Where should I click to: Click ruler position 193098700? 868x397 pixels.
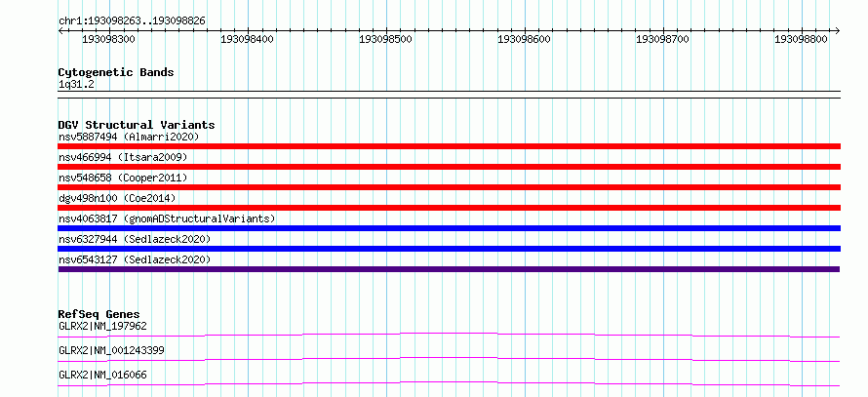click(662, 40)
